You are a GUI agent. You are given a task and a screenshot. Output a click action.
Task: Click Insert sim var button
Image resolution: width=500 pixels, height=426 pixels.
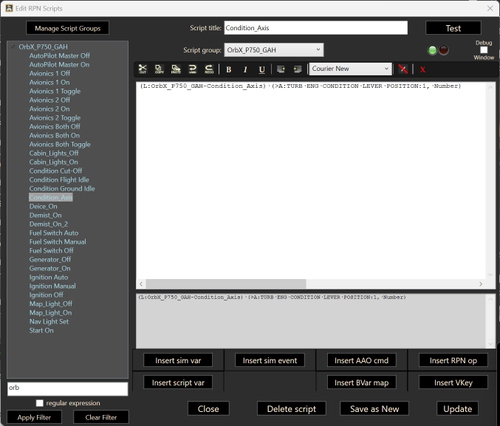click(178, 360)
